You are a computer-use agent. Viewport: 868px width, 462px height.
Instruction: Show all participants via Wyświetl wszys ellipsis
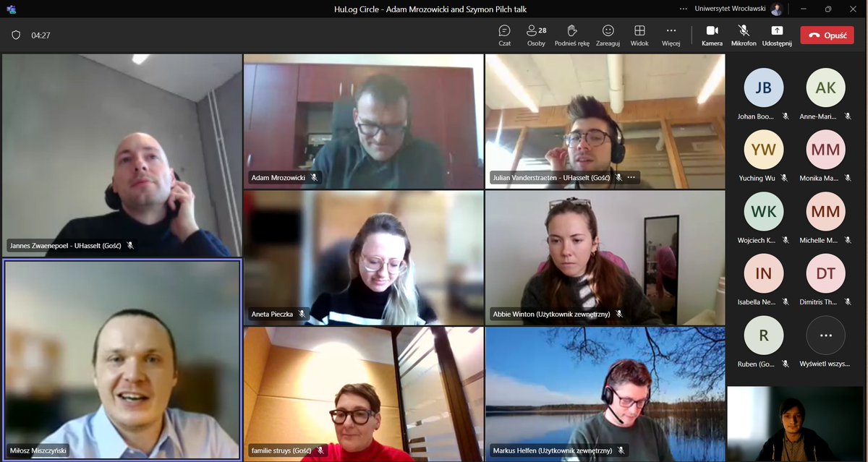825,335
